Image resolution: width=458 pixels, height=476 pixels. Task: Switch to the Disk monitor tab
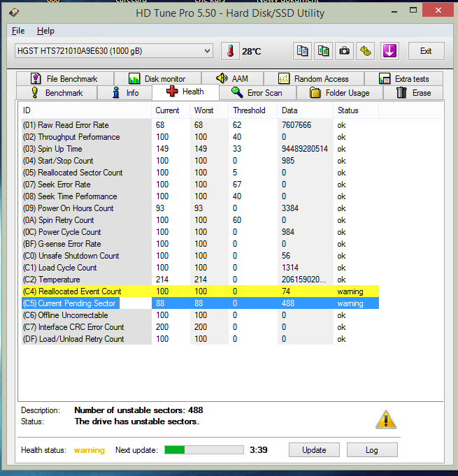157,78
